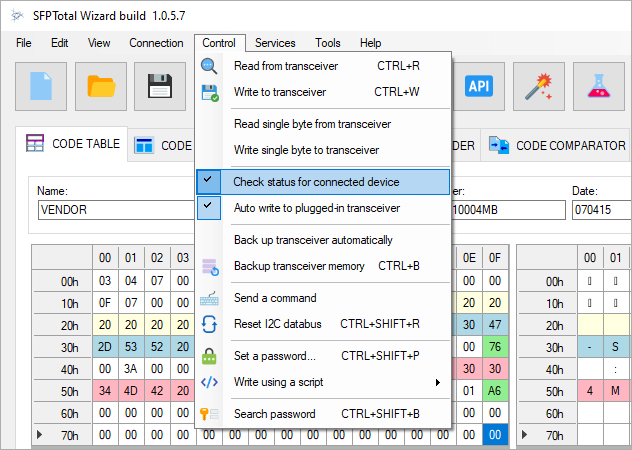Image resolution: width=632 pixels, height=450 pixels.
Task: Open the Help menu
Action: (x=371, y=43)
